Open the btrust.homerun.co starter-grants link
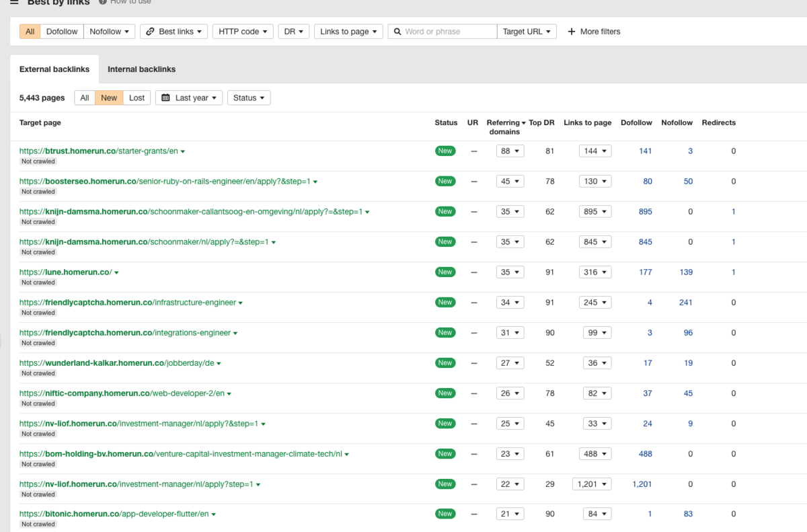Screen dimensions: 807x532 tap(98, 151)
